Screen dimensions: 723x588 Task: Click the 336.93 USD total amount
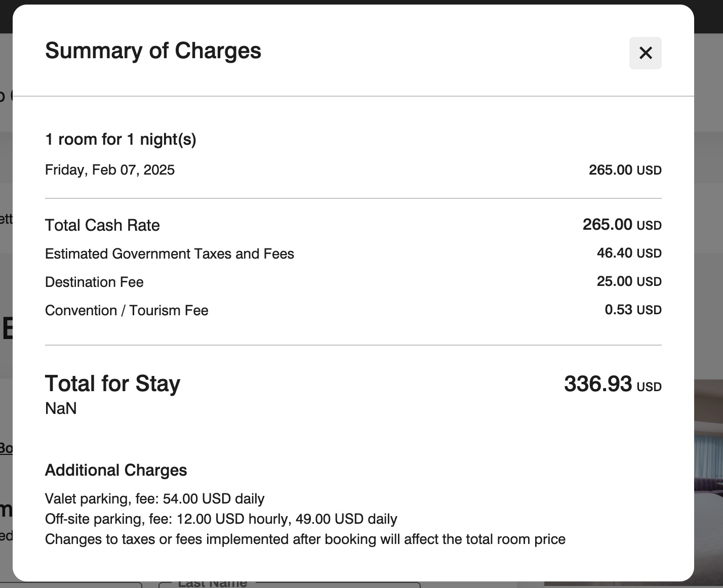point(613,384)
